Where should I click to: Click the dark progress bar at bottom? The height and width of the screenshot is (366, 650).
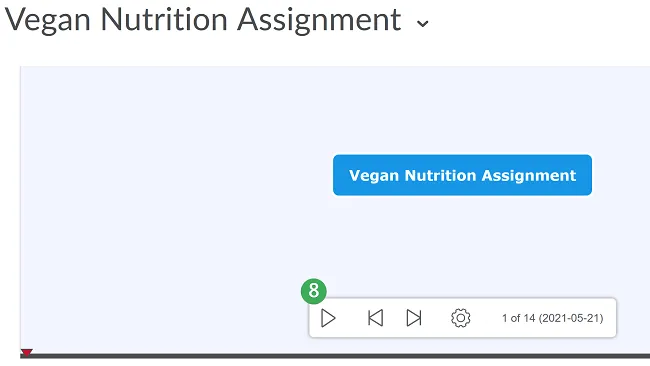pyautogui.click(x=335, y=356)
